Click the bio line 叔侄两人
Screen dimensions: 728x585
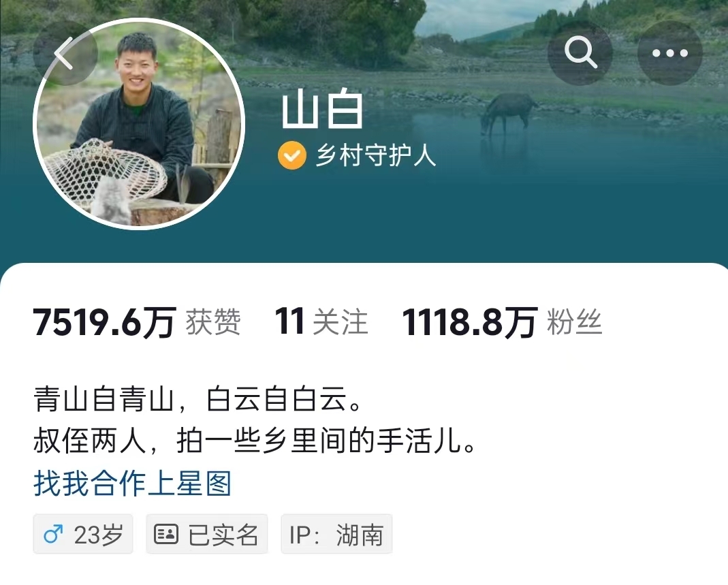tap(255, 441)
